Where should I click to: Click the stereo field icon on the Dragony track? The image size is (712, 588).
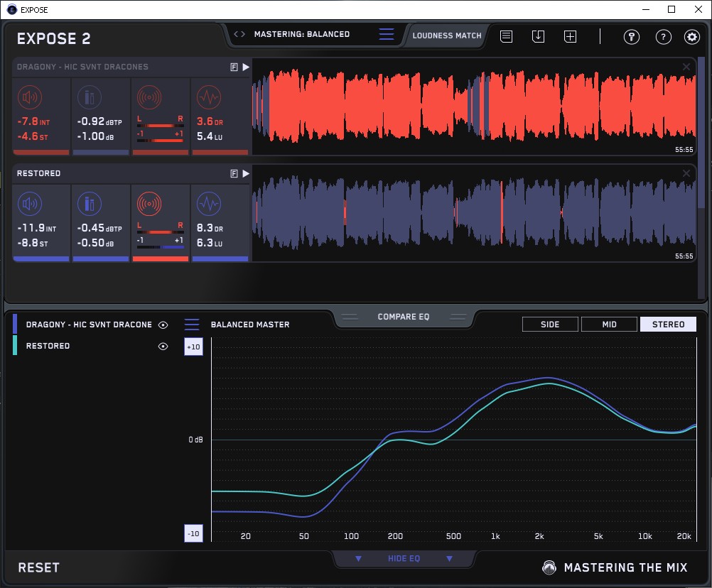[x=149, y=97]
